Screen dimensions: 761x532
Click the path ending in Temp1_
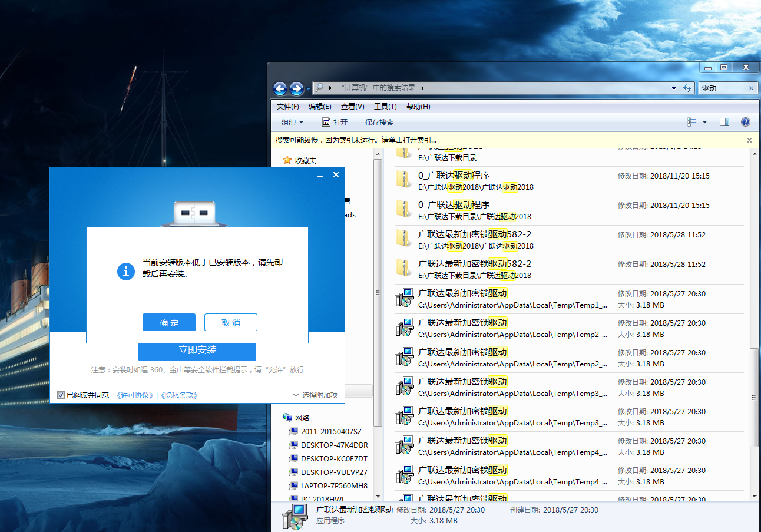[x=512, y=305]
